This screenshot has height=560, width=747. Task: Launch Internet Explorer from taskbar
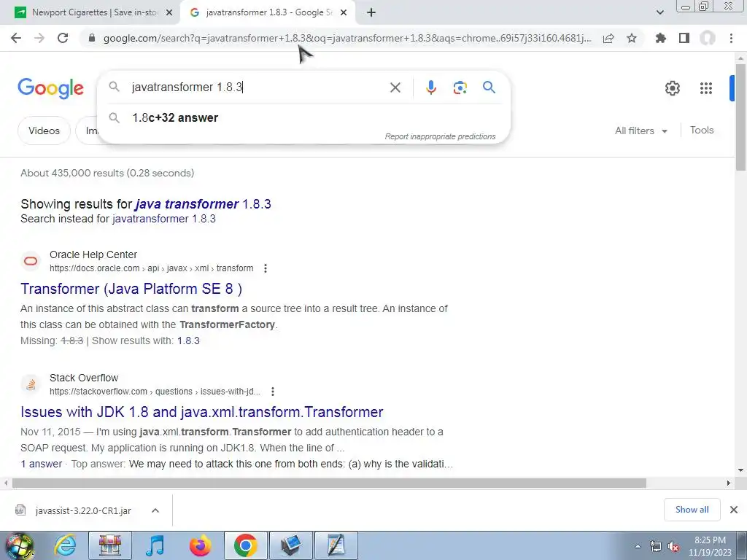tap(65, 545)
